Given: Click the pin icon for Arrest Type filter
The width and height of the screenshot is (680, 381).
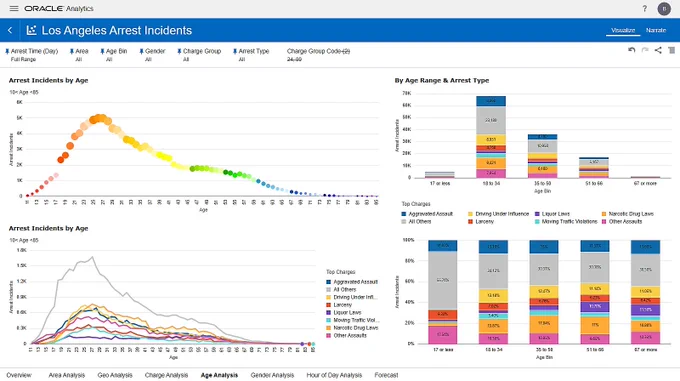Looking at the screenshot, I should point(235,51).
